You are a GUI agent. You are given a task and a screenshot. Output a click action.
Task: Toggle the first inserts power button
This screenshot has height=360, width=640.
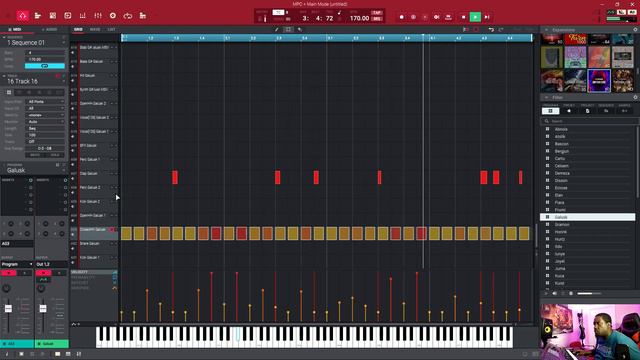pos(31,180)
